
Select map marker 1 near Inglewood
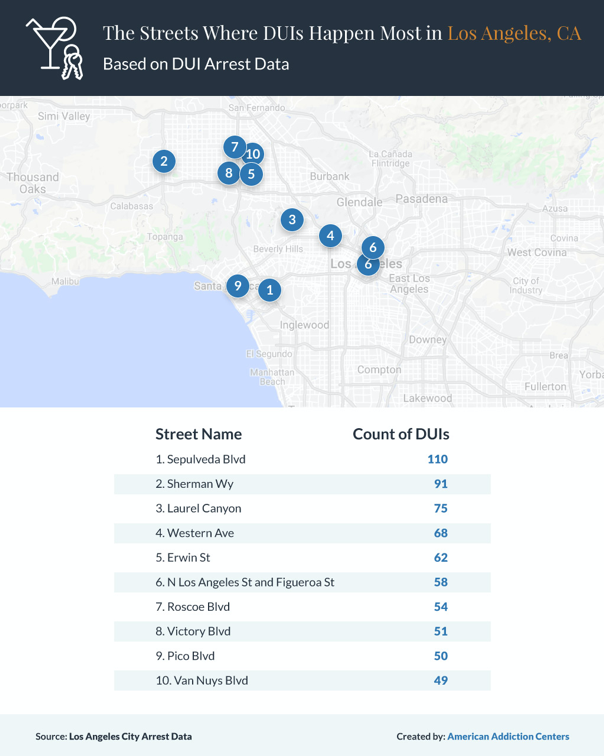click(269, 290)
